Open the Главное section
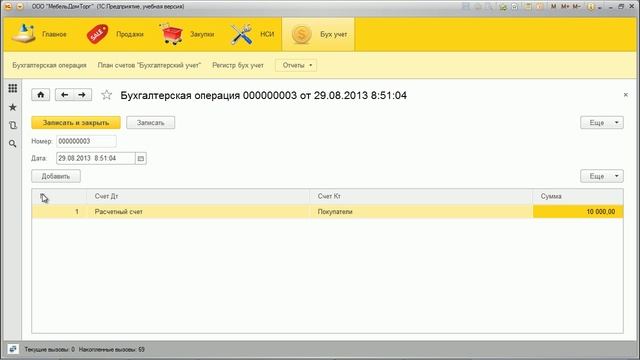 click(39, 34)
